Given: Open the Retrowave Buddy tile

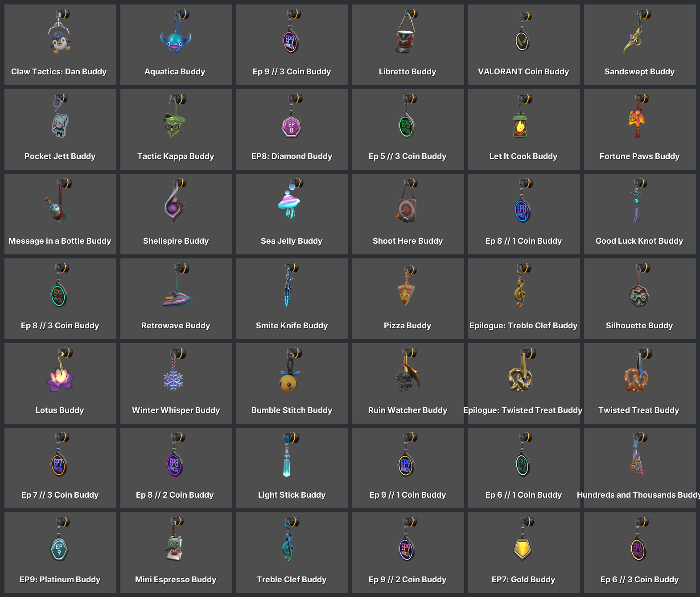Looking at the screenshot, I should tap(176, 298).
